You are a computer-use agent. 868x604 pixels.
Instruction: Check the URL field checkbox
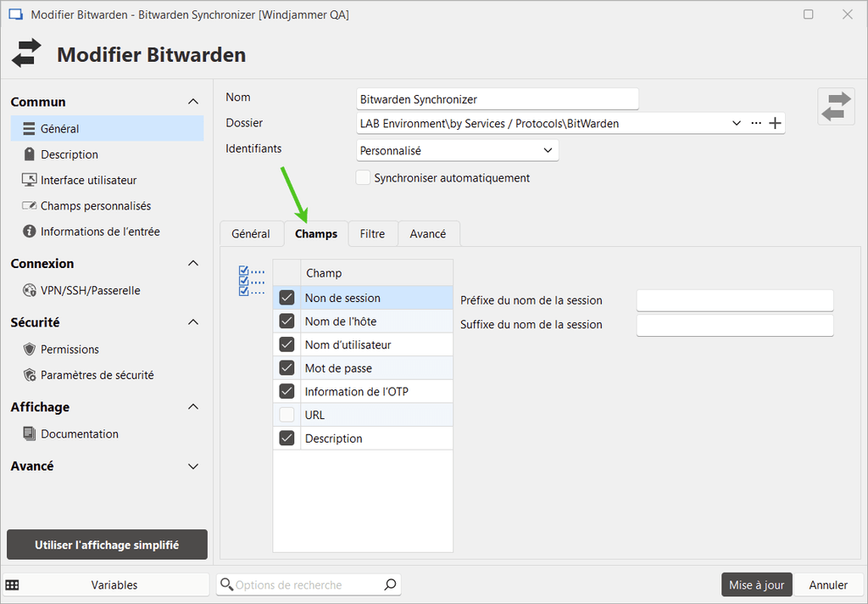click(x=287, y=415)
